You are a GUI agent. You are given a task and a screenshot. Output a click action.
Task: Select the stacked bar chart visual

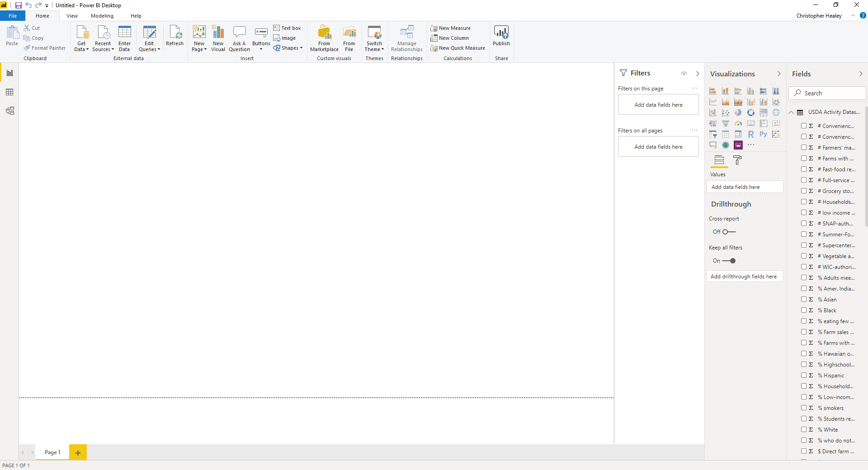point(713,91)
